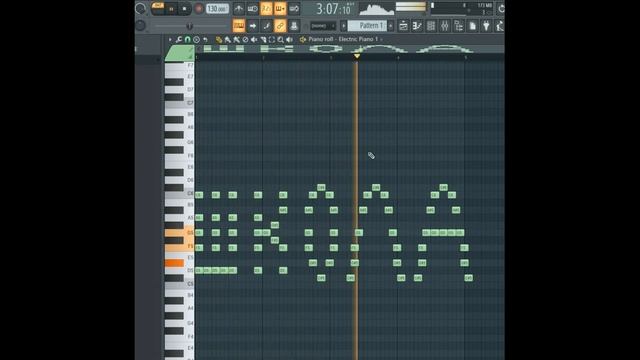Toggle Wait for input before recording
The height and width of the screenshot is (360, 640).
253,9
